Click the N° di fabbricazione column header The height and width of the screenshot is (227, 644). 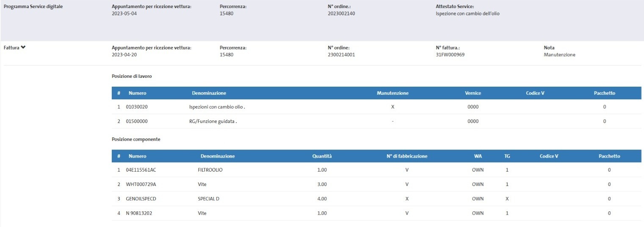click(406, 156)
